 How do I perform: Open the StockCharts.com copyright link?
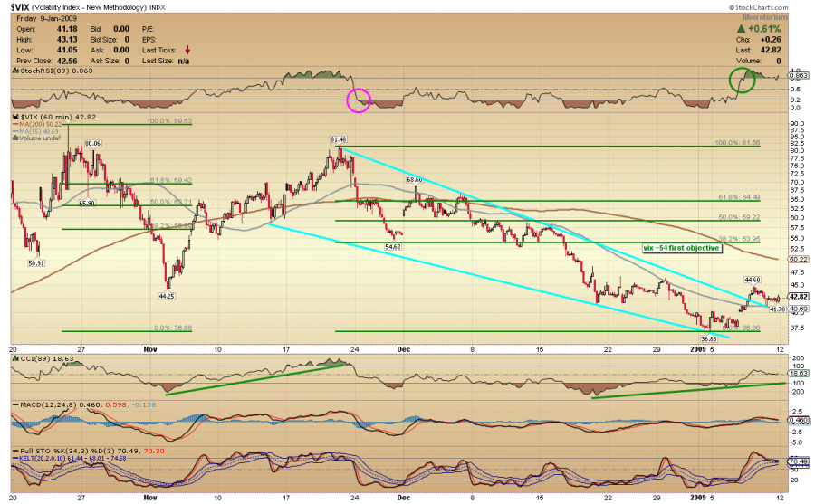tap(758, 7)
